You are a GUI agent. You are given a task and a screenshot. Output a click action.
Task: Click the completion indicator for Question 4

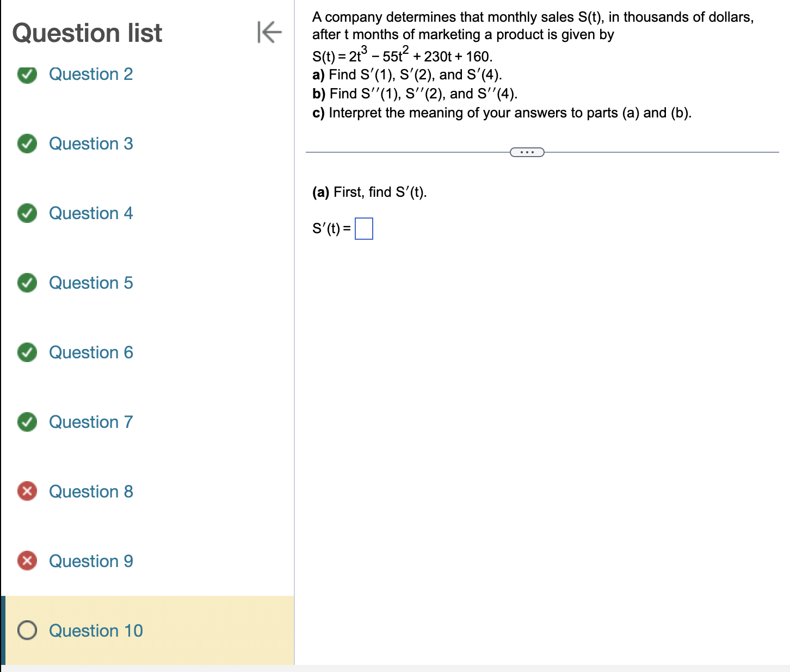tap(27, 213)
